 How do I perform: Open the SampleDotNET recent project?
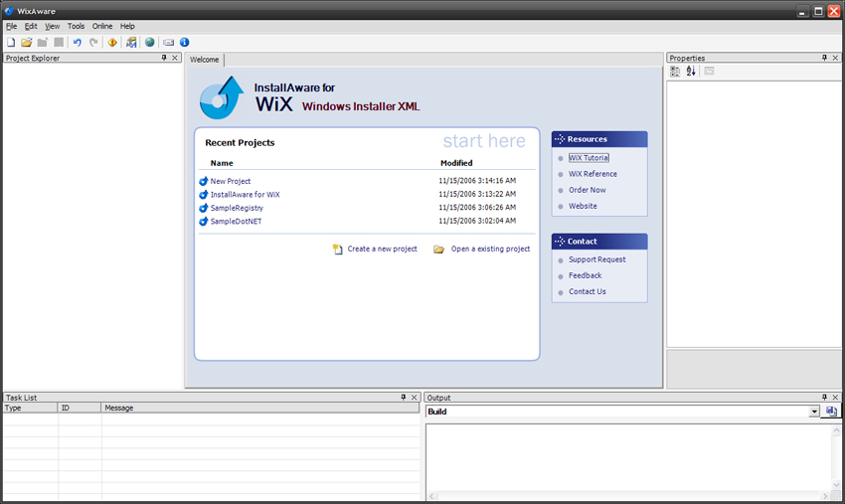point(236,221)
